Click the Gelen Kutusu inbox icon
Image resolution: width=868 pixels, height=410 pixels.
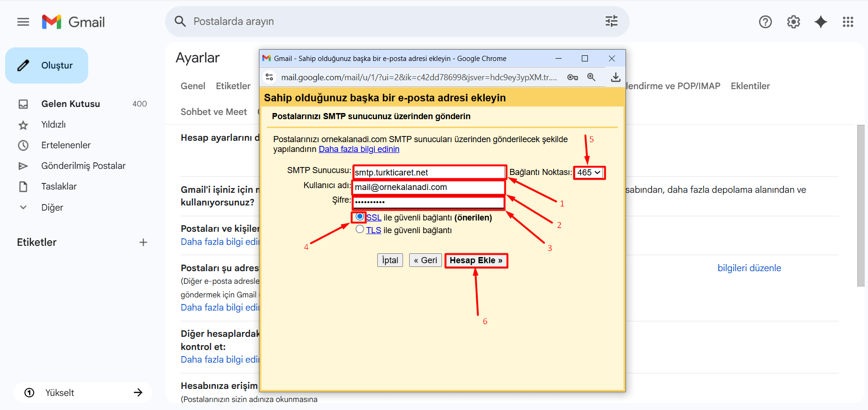[x=23, y=104]
